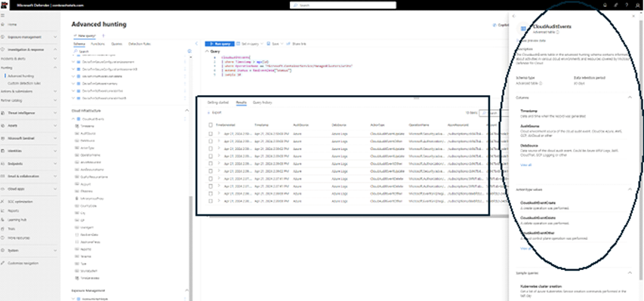The height and width of the screenshot is (301, 644).
Task: Collapse the Query editor section
Action: 207,52
